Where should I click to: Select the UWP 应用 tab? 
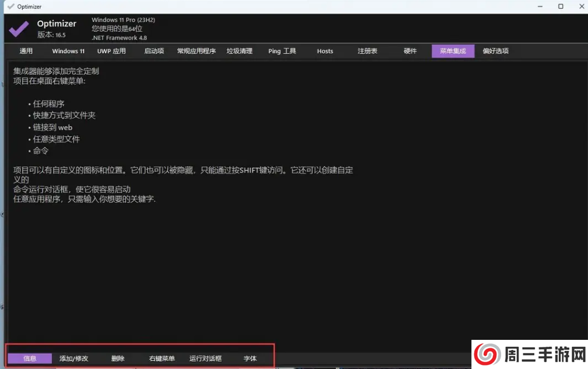[x=111, y=51]
